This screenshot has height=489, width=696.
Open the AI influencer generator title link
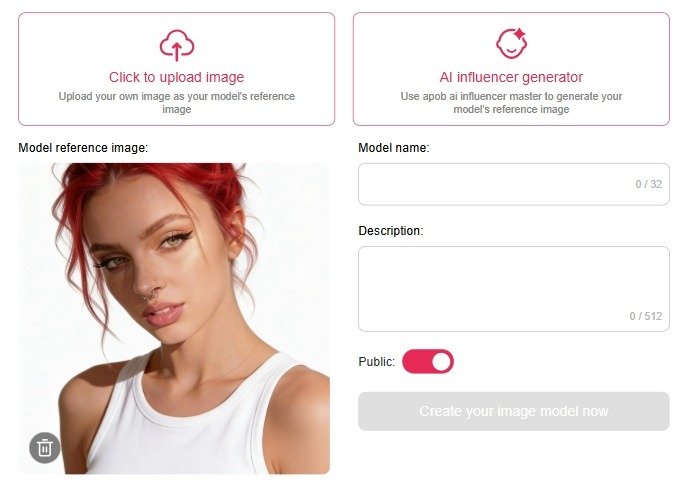[x=511, y=77]
